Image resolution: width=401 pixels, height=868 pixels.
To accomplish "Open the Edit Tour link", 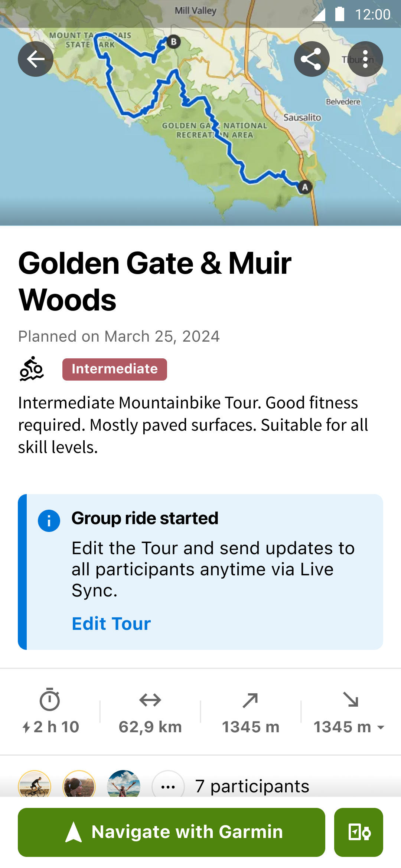I will point(111,624).
